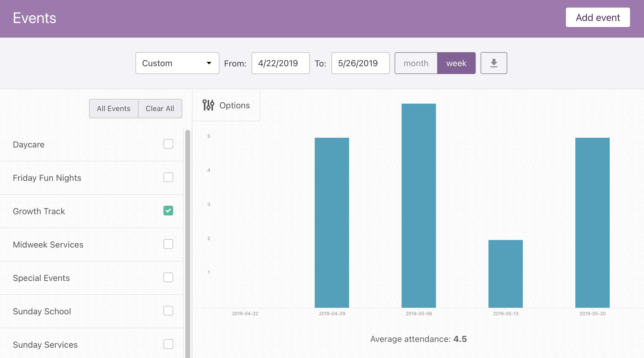Click the From date field
644x358 pixels.
pyautogui.click(x=280, y=63)
